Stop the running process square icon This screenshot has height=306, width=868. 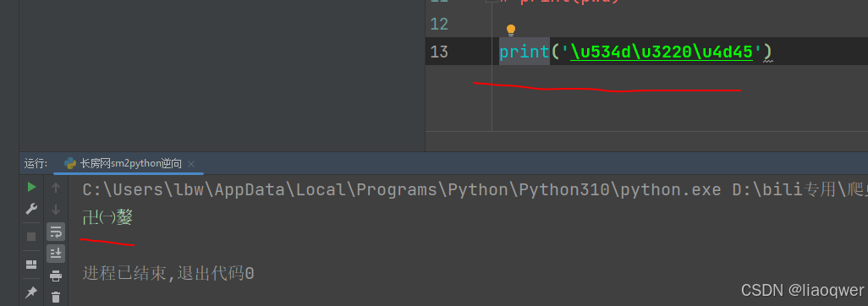31,237
